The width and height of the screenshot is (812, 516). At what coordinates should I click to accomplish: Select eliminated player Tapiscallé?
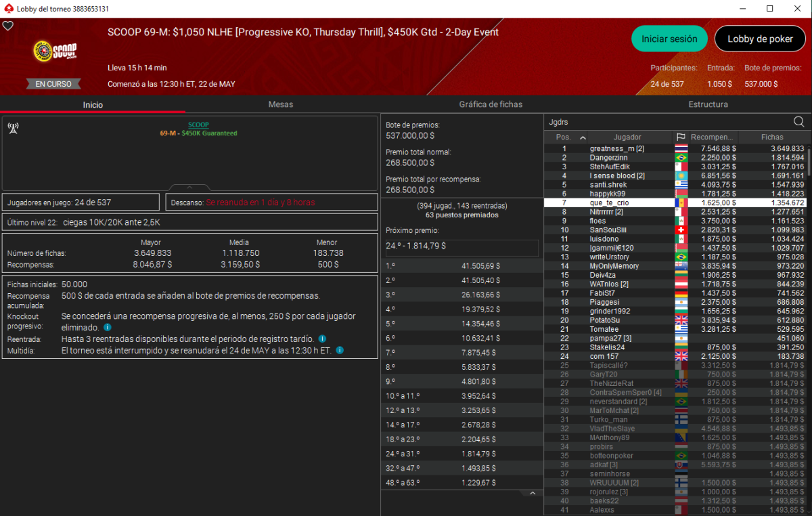[675, 365]
